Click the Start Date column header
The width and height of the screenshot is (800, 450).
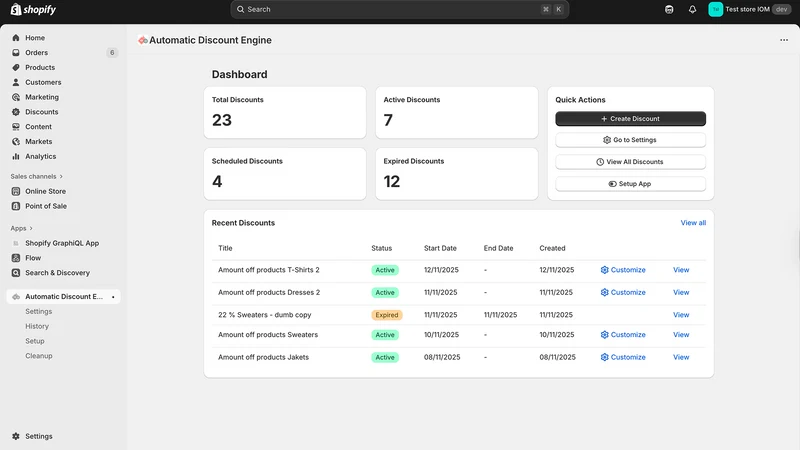pos(440,248)
